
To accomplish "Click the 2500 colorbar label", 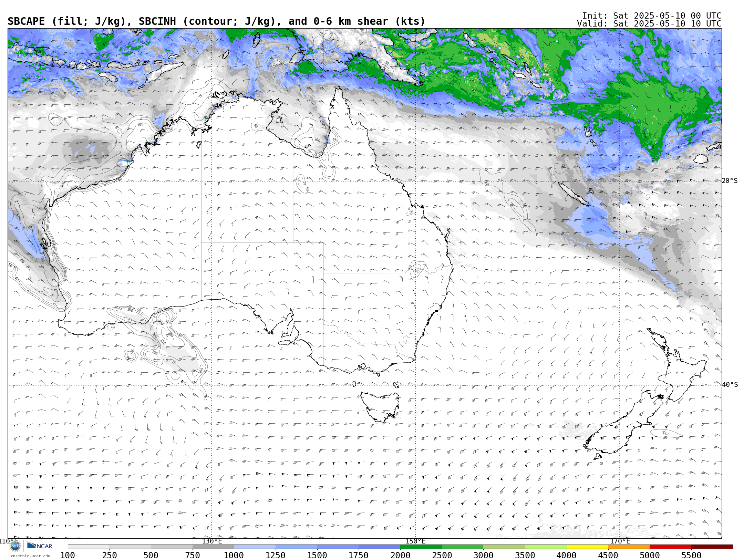I will tap(442, 555).
